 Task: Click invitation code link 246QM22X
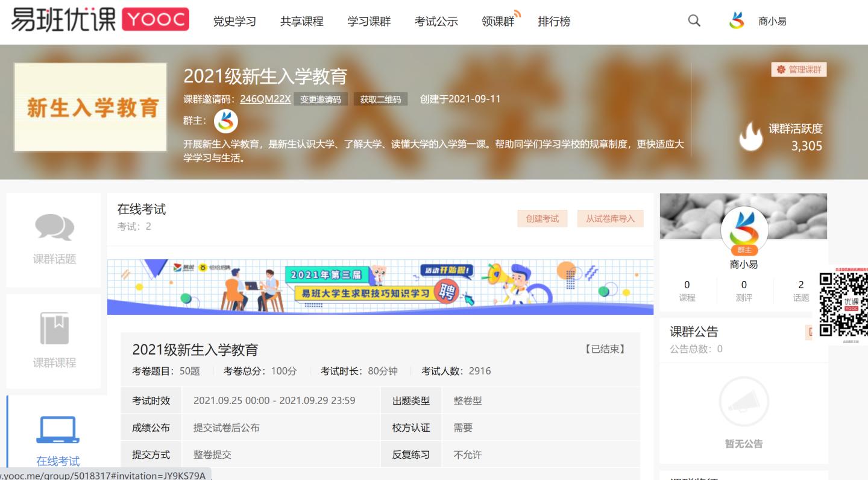point(265,99)
